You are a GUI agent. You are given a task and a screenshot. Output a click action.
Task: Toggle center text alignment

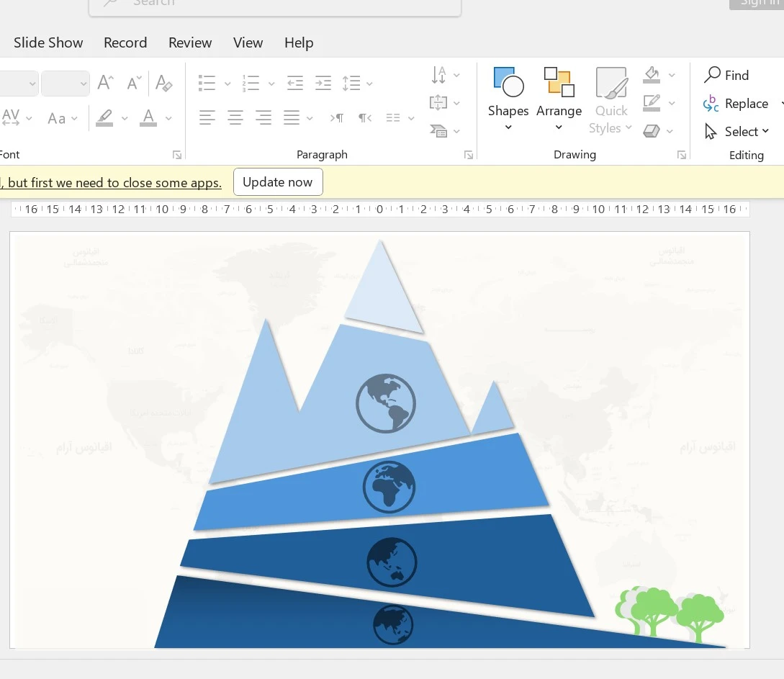point(235,117)
